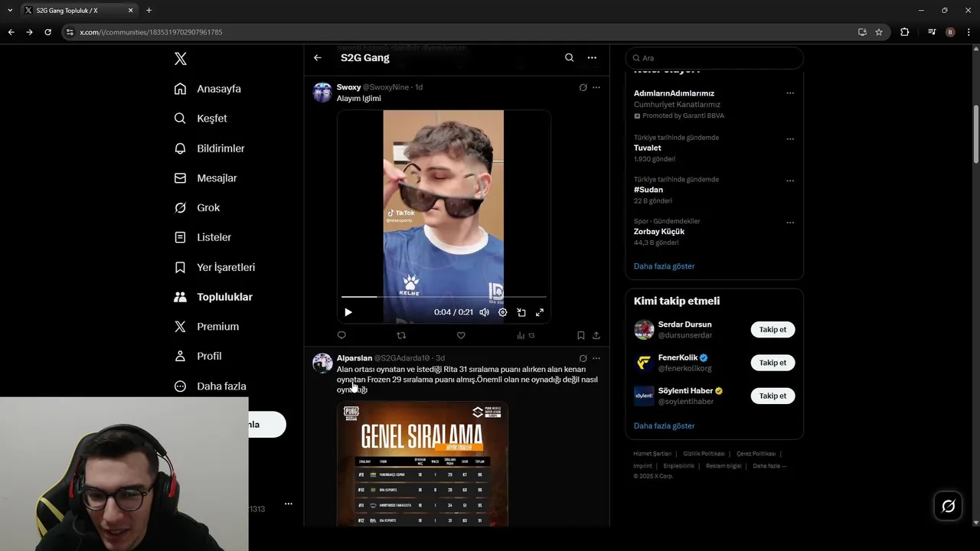Go back with the S2G Gang back arrow
This screenshot has height=551, width=980.
(x=318, y=57)
